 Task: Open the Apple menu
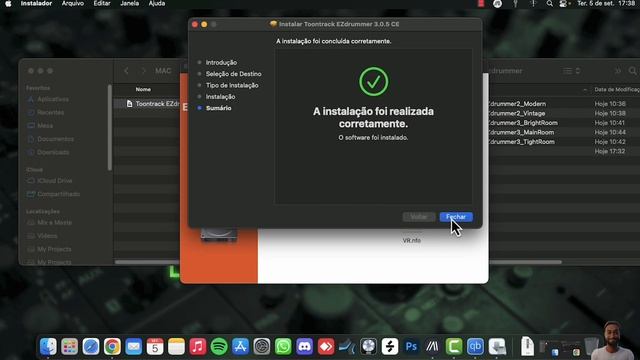pyautogui.click(x=8, y=4)
